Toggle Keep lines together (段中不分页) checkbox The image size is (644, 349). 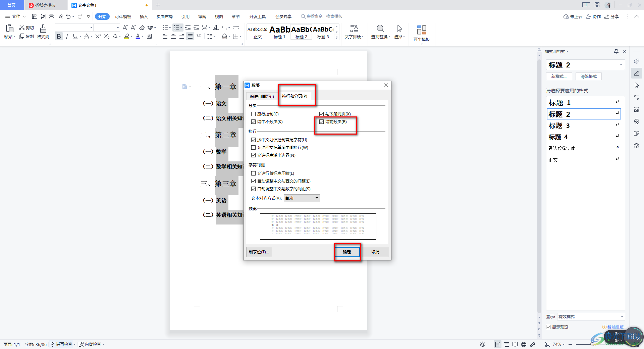tap(254, 122)
